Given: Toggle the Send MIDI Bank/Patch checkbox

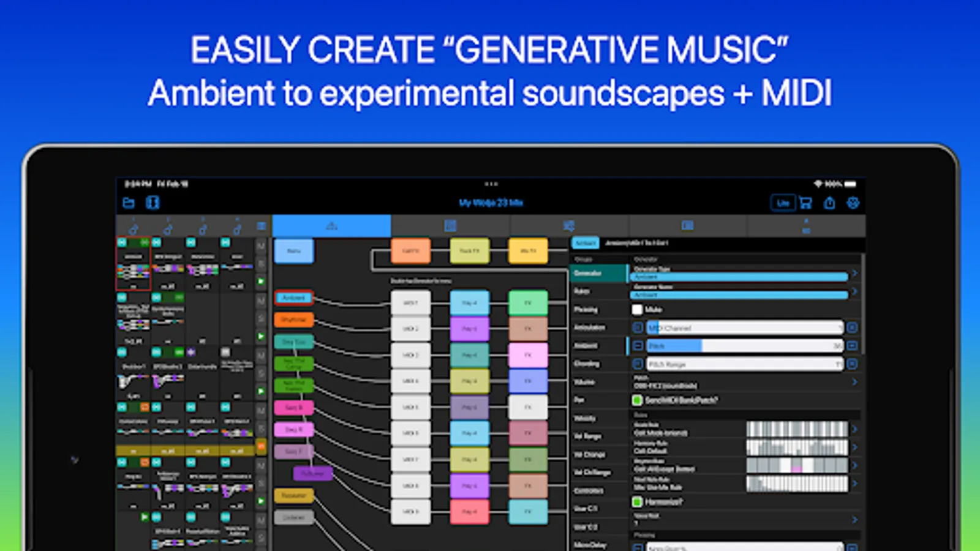Looking at the screenshot, I should [638, 400].
